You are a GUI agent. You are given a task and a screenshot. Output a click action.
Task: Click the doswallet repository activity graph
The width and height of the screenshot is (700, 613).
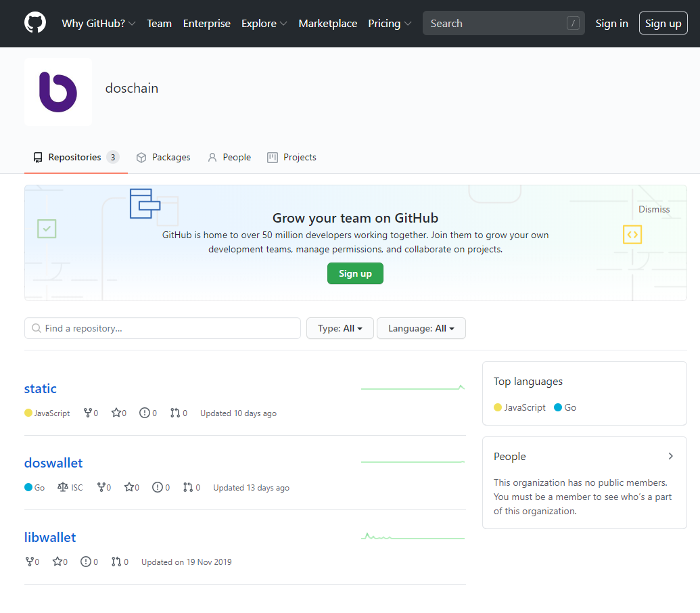[413, 461]
